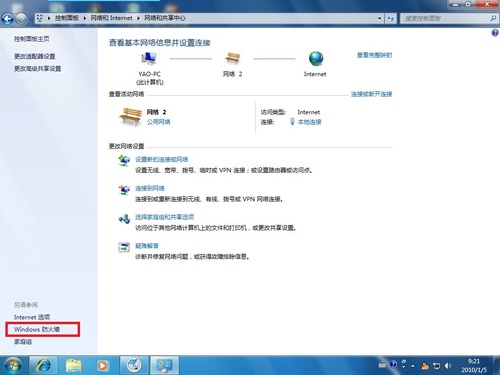Click the 网络 2 bench icon in network map
Screen dimensions: 500x375
point(232,58)
